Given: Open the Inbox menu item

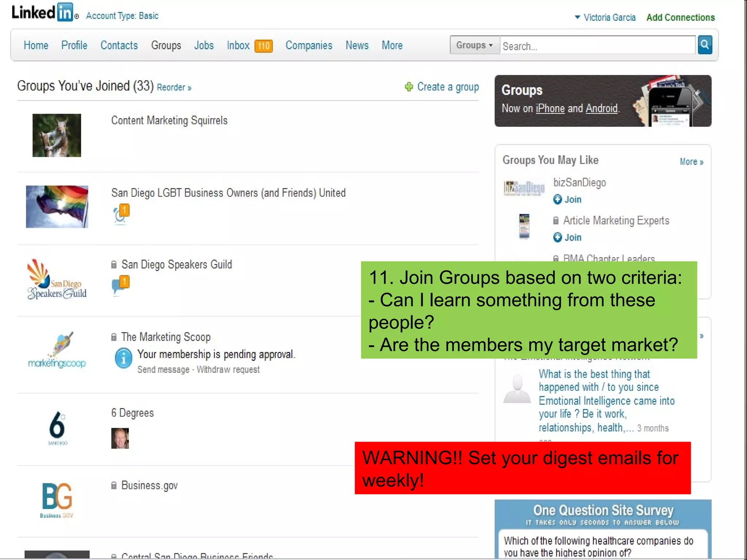Looking at the screenshot, I should point(238,46).
